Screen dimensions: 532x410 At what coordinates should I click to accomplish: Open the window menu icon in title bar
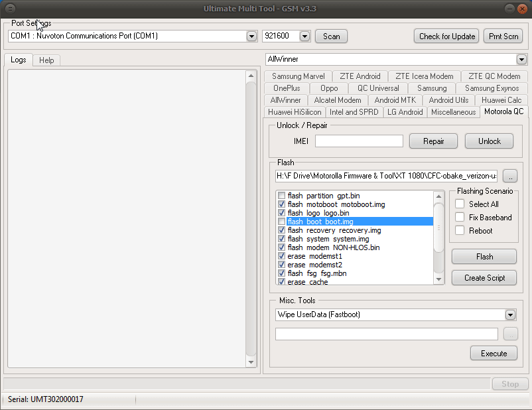click(11, 9)
